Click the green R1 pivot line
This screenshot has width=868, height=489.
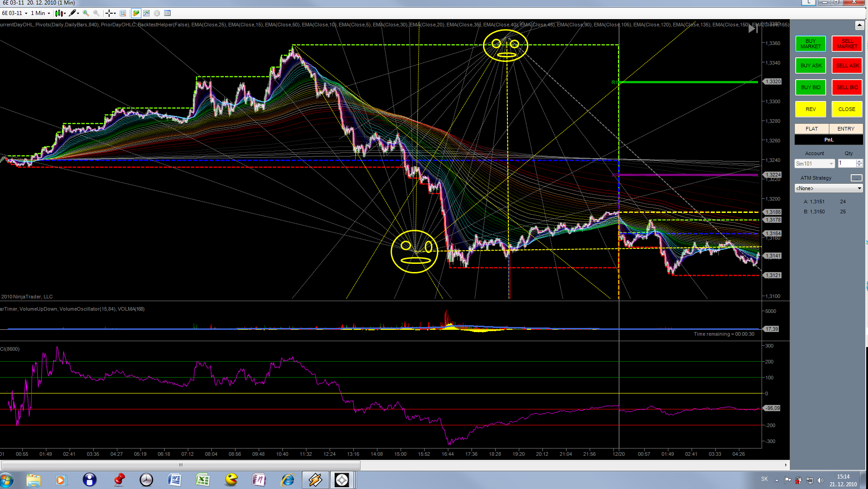pos(688,82)
